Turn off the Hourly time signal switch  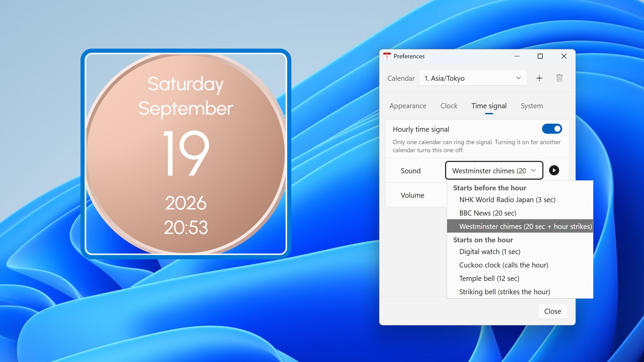coord(552,129)
